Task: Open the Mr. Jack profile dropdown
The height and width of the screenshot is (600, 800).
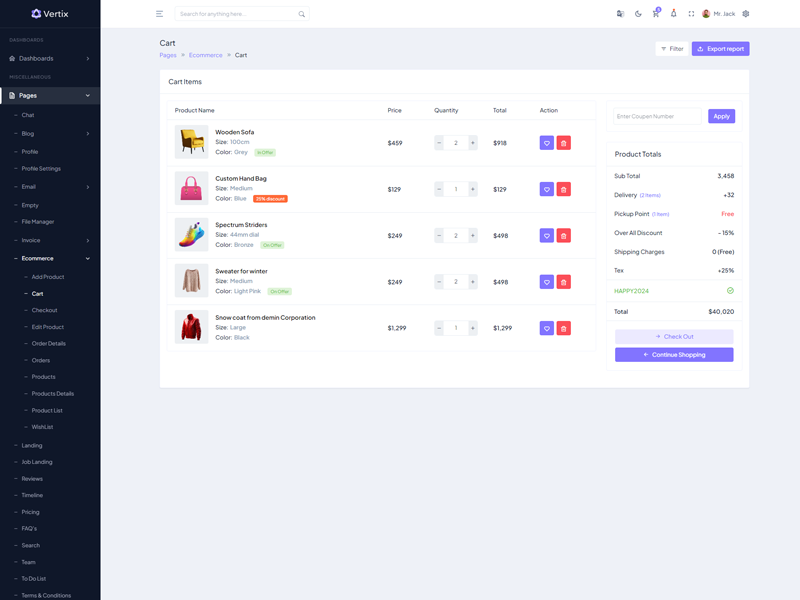Action: click(719, 14)
